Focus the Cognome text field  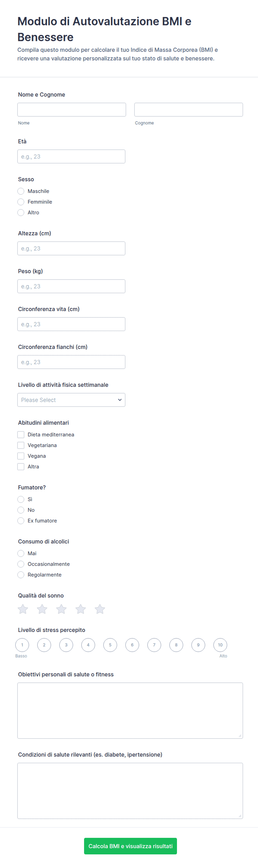coord(189,109)
